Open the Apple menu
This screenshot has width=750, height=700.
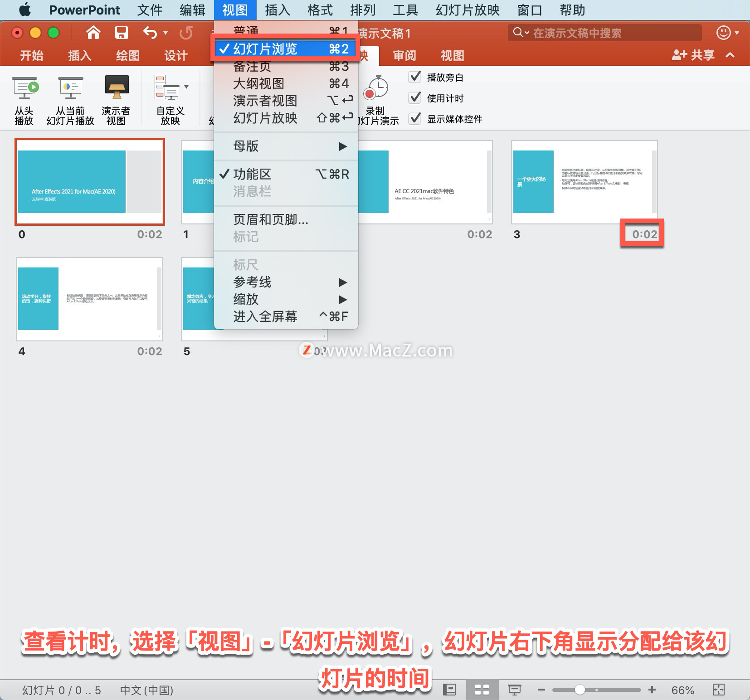[25, 10]
